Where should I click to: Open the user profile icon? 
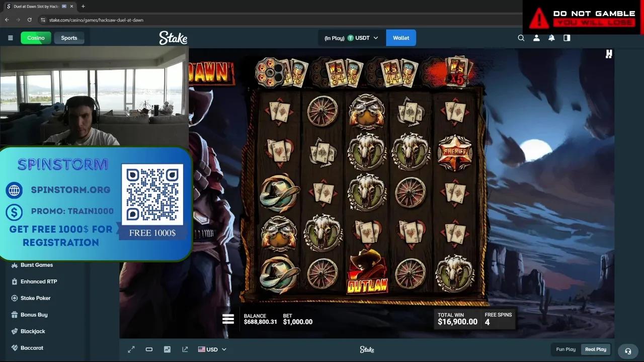(536, 38)
